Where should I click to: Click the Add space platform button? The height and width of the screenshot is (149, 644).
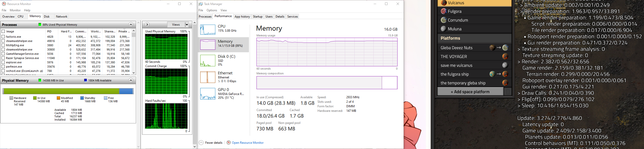coord(470,92)
